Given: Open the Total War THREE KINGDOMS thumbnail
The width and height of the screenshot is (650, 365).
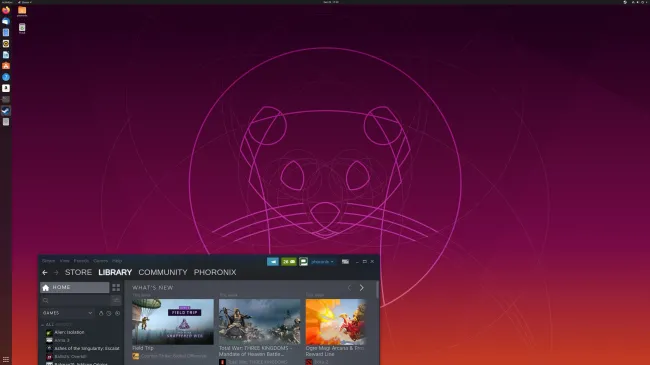Looking at the screenshot, I should point(260,322).
